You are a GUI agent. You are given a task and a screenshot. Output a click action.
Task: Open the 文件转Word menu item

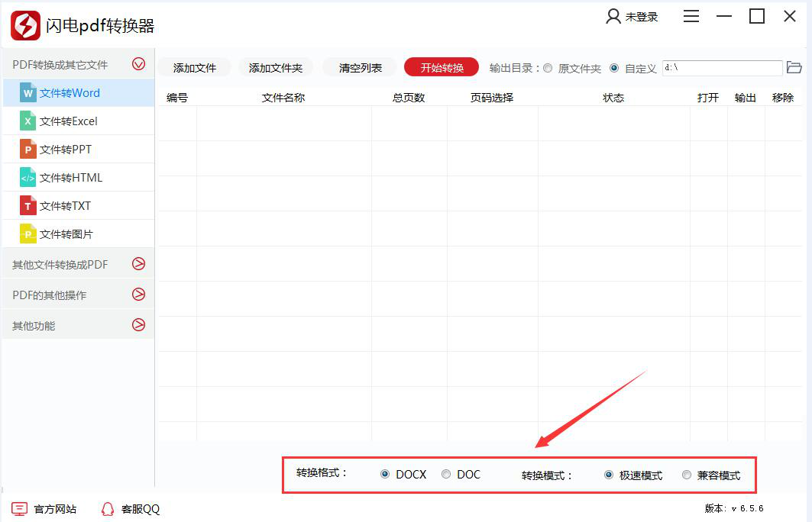tap(79, 93)
